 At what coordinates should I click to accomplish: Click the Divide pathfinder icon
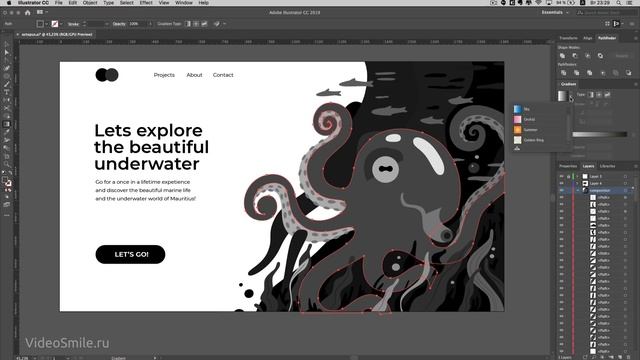click(x=564, y=73)
